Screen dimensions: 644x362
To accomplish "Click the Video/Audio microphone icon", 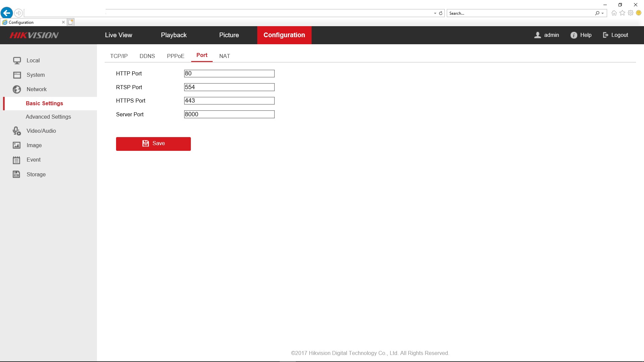I will pyautogui.click(x=17, y=131).
